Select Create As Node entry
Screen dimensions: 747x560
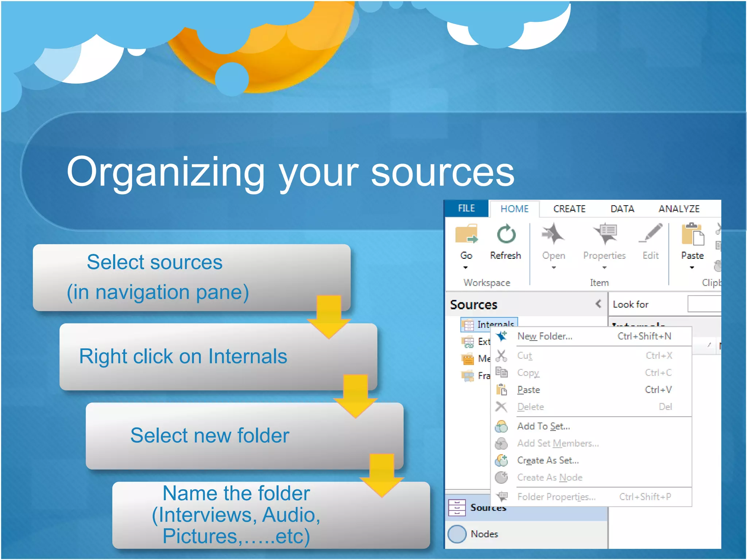pos(591,477)
